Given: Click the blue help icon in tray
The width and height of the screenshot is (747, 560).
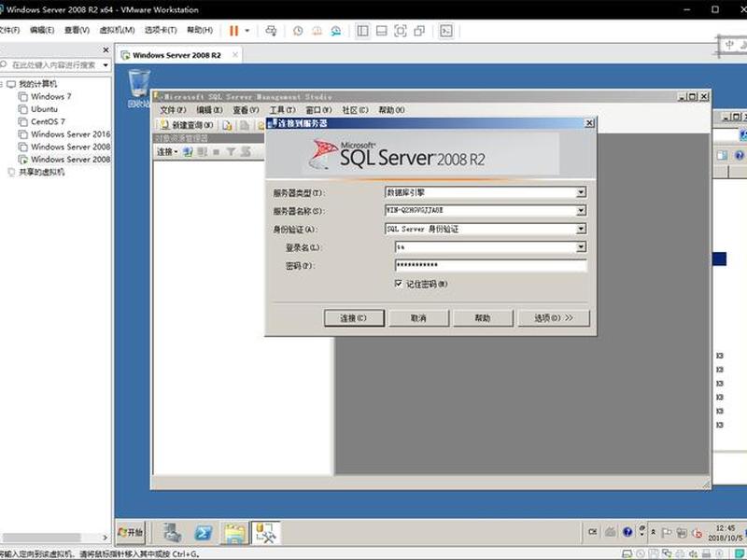Looking at the screenshot, I should [627, 532].
